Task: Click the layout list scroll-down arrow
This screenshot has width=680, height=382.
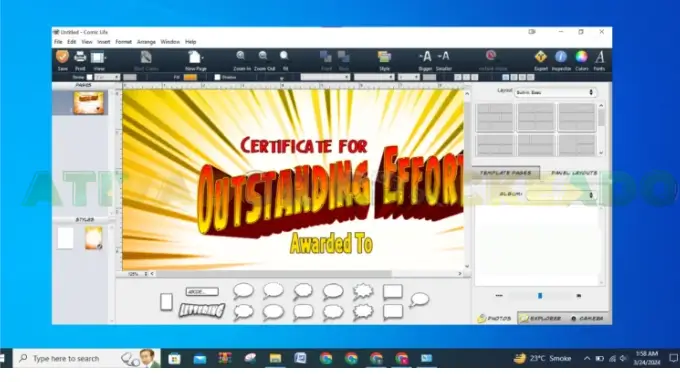Action: (601, 153)
